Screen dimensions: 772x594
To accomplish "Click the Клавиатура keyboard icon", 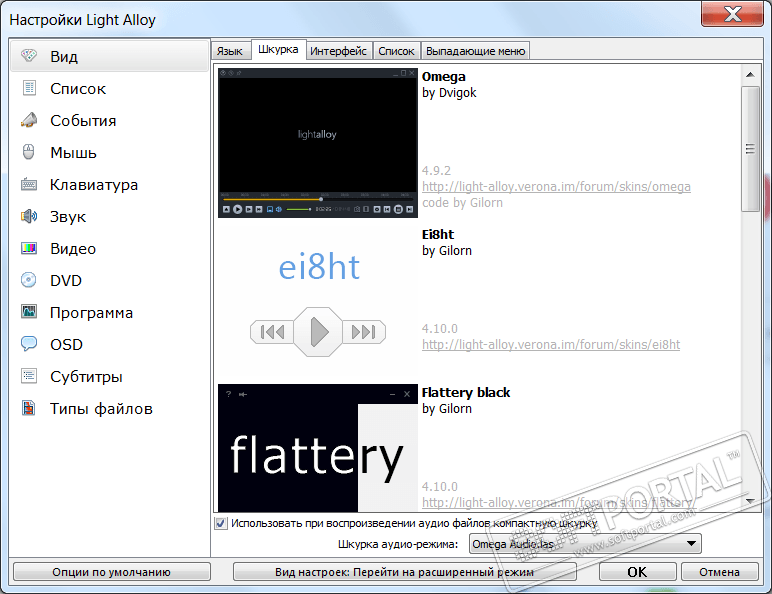I will [x=29, y=184].
